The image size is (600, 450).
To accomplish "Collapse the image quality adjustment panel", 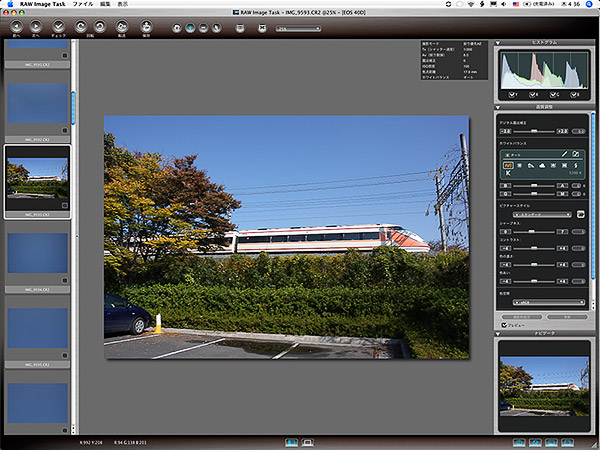I will [498, 107].
